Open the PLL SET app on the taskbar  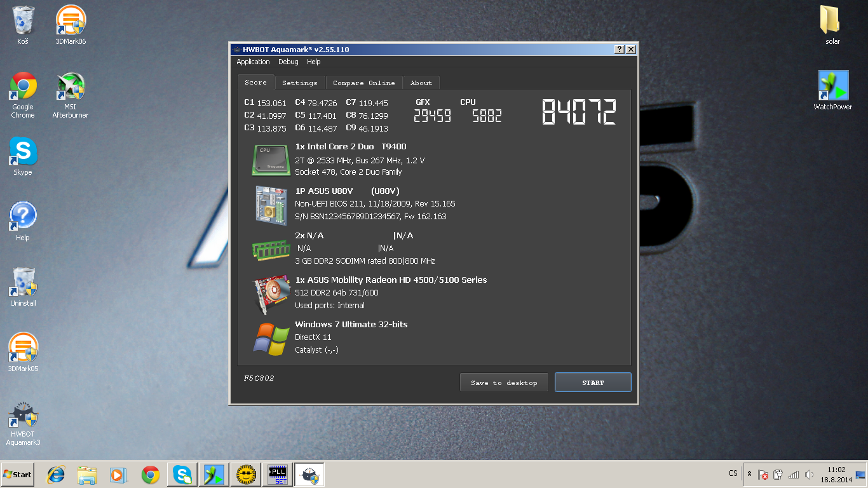pyautogui.click(x=278, y=475)
